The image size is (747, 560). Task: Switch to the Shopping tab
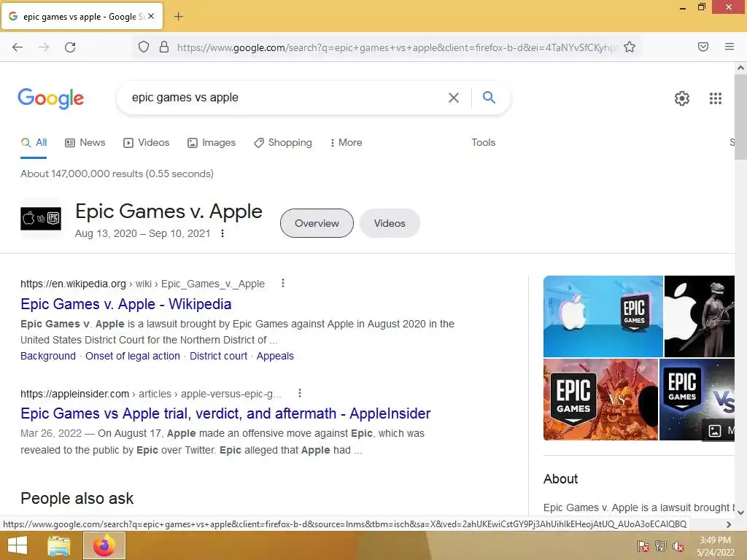click(283, 142)
